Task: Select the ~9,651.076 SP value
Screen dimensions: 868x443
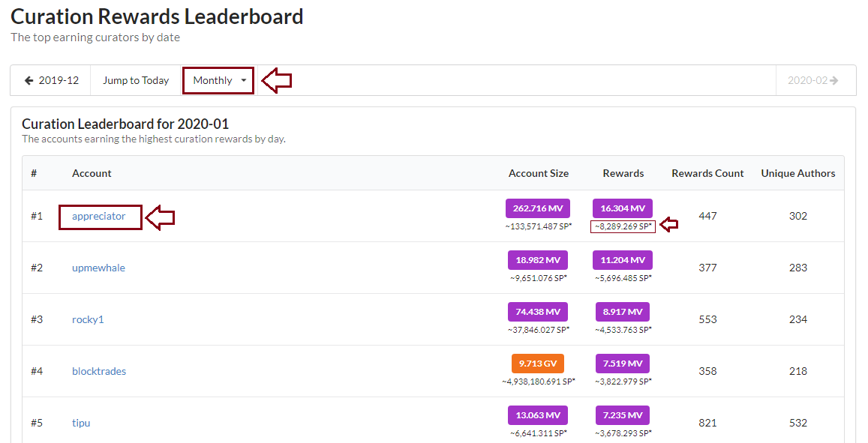Action: tap(538, 278)
